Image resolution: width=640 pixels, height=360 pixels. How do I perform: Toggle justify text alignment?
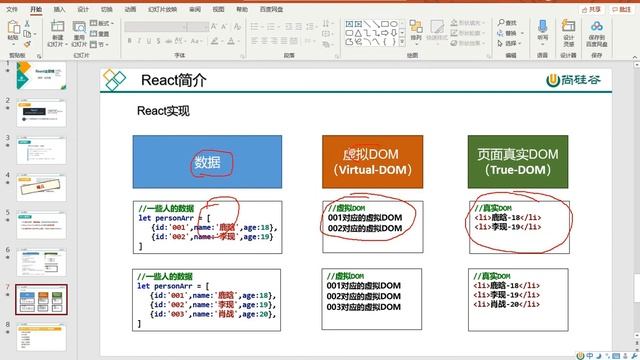[284, 41]
